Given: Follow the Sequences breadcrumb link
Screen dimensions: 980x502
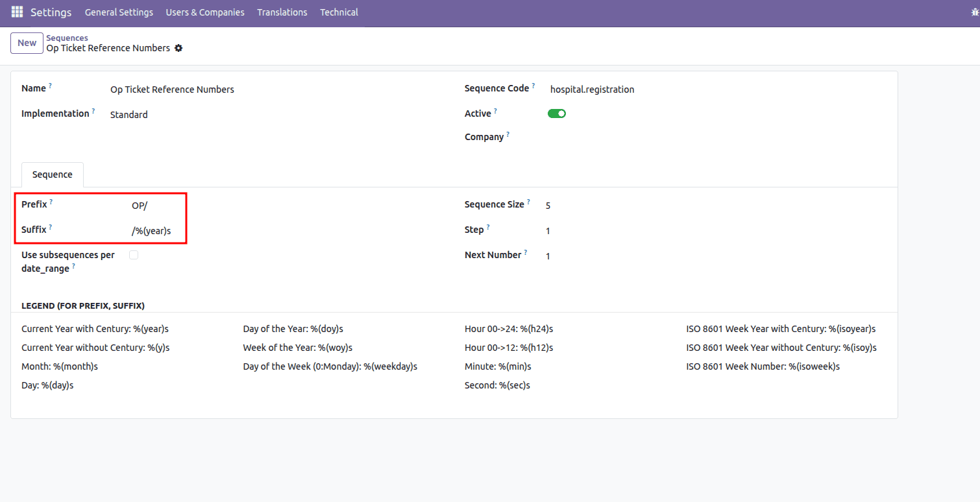Looking at the screenshot, I should coord(67,37).
